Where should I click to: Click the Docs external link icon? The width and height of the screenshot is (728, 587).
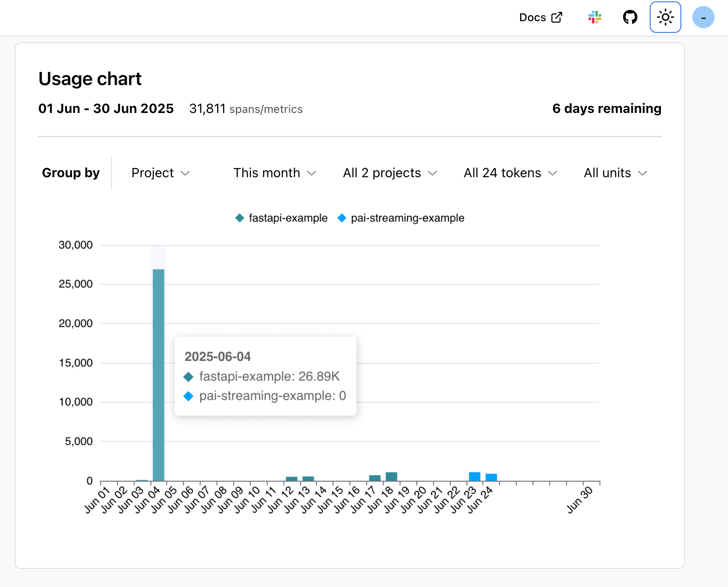click(557, 17)
